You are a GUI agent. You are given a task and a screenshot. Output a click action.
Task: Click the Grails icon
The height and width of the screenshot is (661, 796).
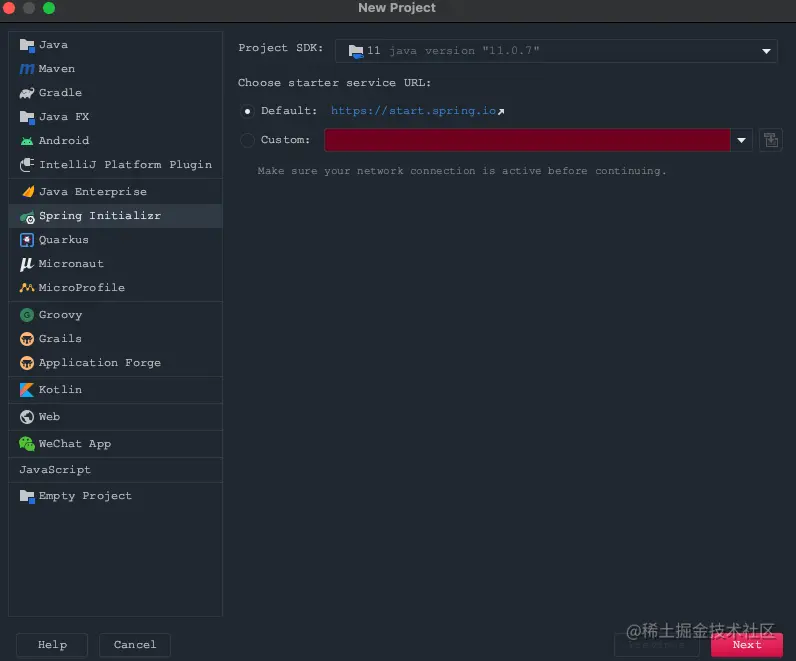(27, 339)
